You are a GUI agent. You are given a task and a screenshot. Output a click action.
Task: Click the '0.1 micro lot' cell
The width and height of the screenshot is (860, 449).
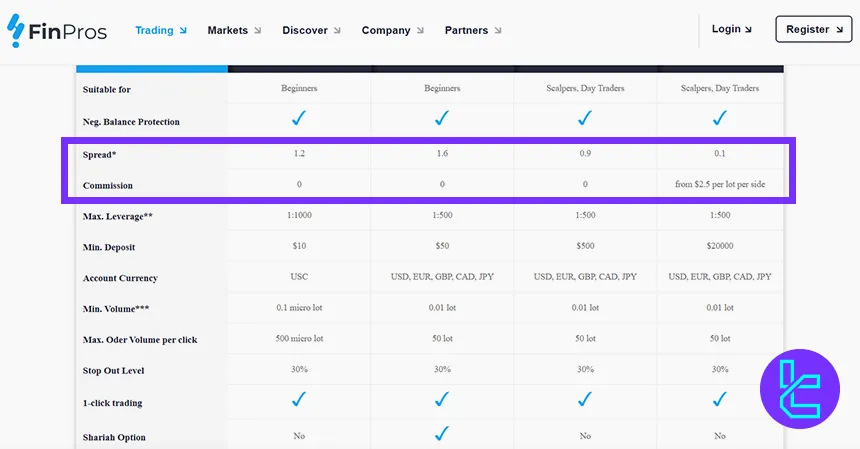[x=299, y=308]
